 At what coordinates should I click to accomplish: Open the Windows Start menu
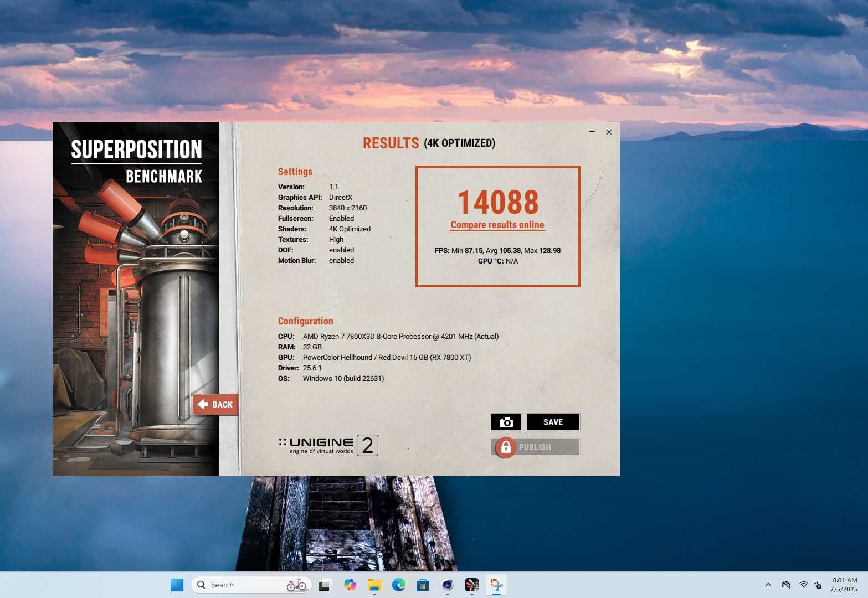click(x=177, y=585)
